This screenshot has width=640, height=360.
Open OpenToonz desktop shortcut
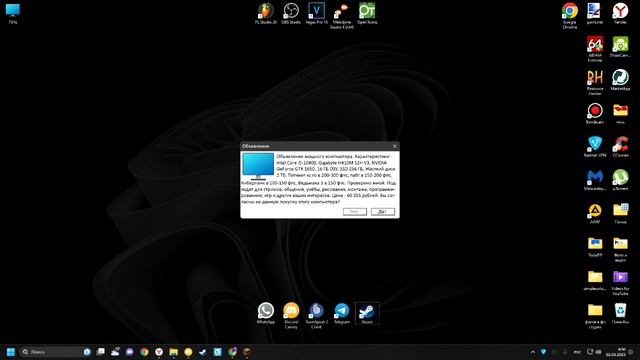367,13
